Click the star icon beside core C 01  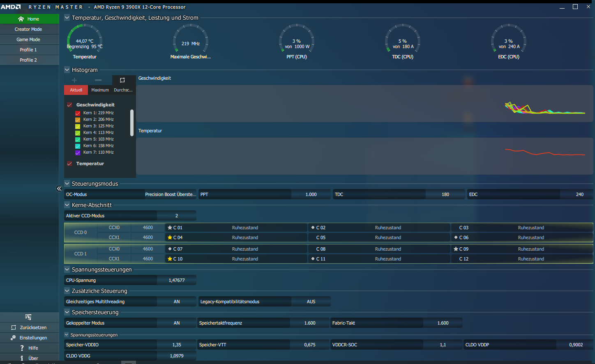[170, 228]
